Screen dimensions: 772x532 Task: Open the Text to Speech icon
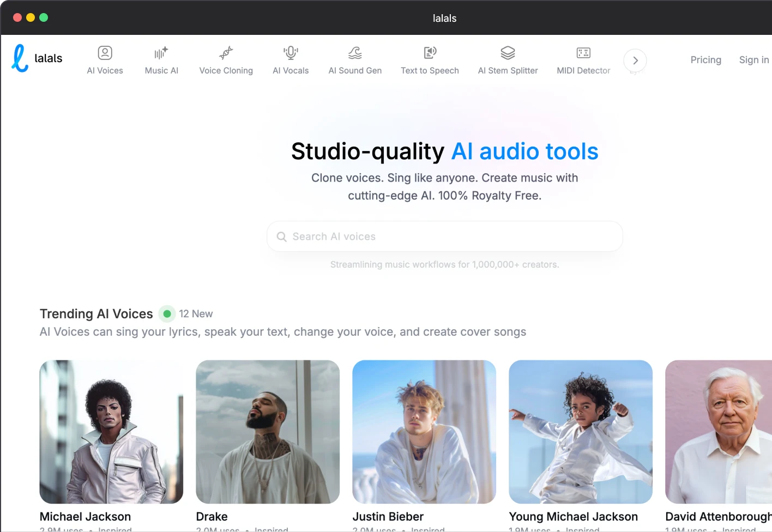tap(430, 53)
